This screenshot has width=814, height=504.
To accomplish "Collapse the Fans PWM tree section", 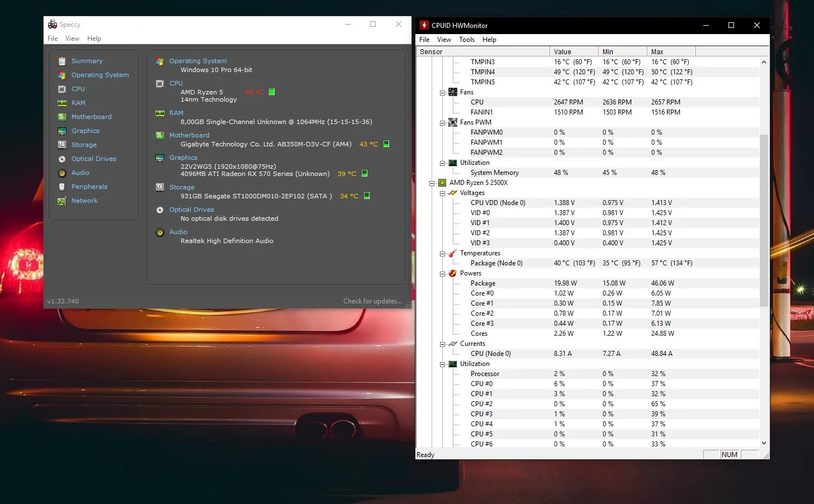I will click(442, 123).
